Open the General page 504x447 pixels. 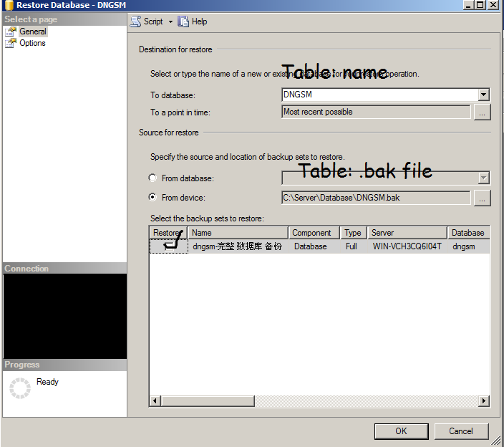point(33,32)
